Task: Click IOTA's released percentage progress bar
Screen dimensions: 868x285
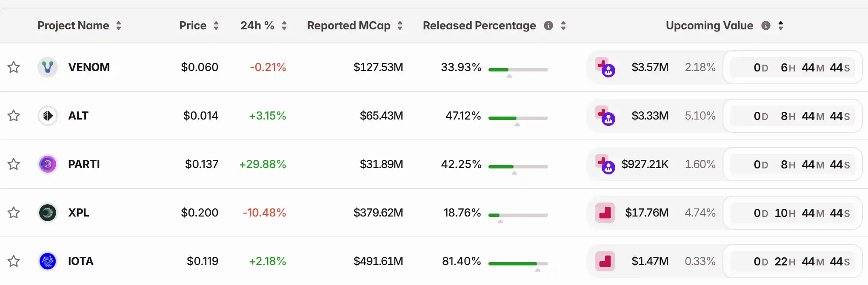Action: [518, 264]
